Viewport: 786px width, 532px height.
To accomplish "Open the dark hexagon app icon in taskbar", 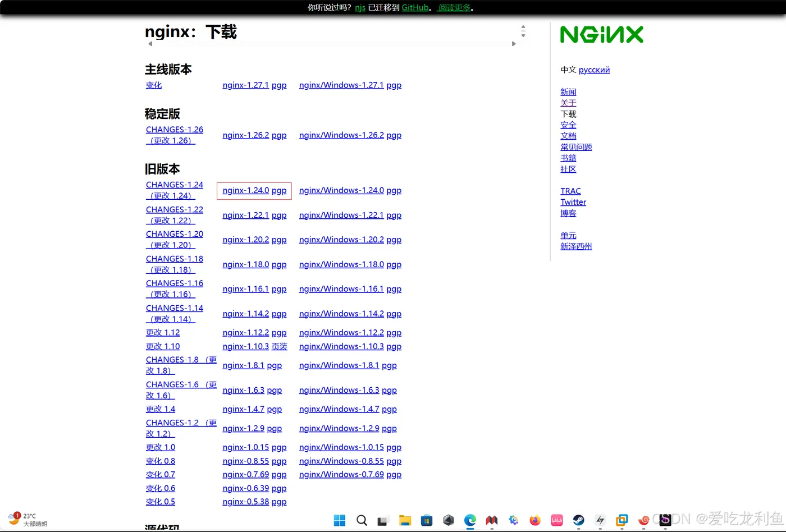I will point(448,520).
